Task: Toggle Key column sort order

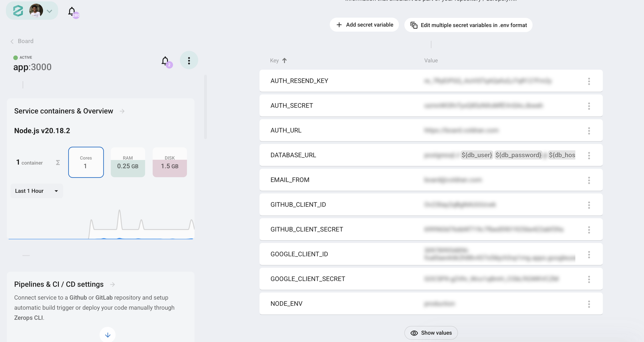Action: [x=284, y=61]
